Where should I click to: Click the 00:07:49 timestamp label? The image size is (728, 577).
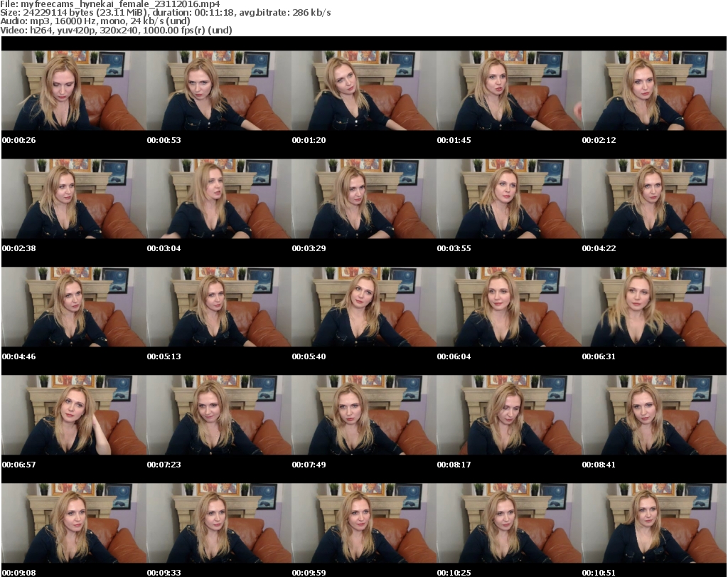(x=309, y=465)
